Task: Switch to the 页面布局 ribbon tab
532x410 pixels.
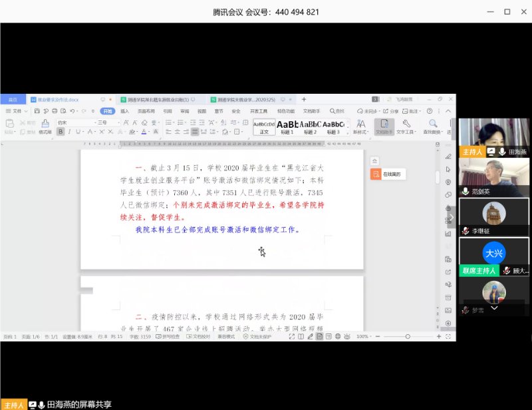Action: (146, 111)
